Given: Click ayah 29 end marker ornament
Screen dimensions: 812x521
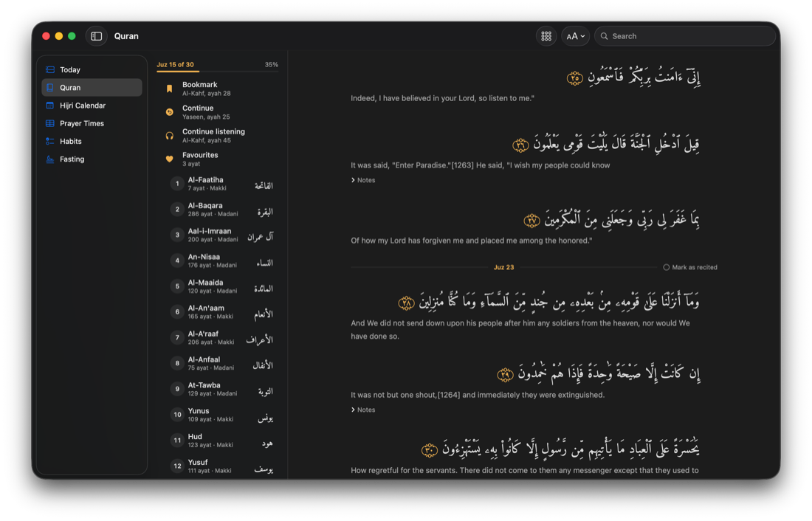Looking at the screenshot, I should (x=505, y=374).
